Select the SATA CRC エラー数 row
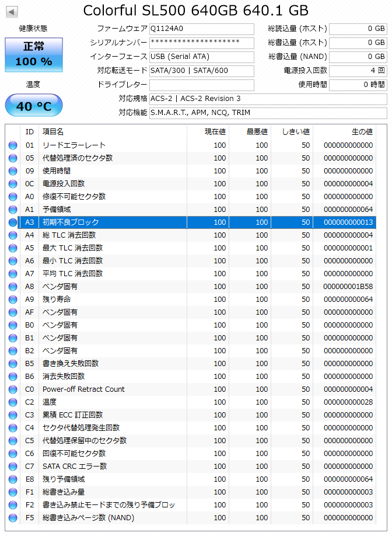The image size is (392, 536). pos(191,467)
